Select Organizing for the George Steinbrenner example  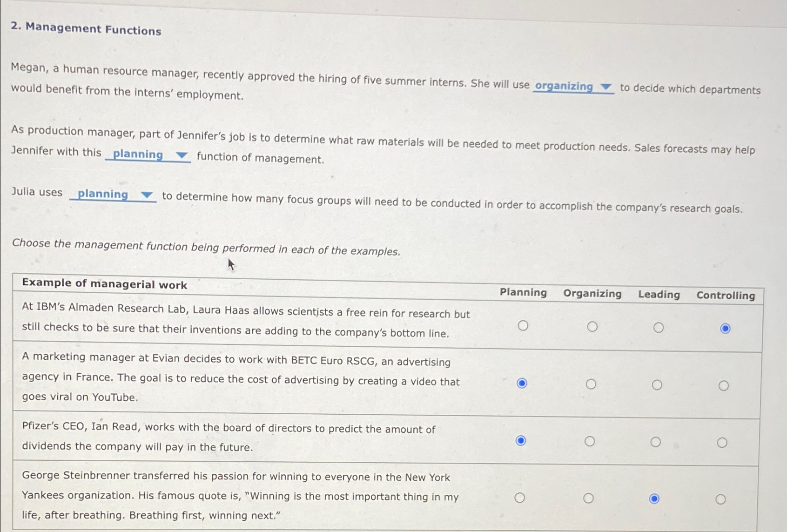(x=589, y=498)
